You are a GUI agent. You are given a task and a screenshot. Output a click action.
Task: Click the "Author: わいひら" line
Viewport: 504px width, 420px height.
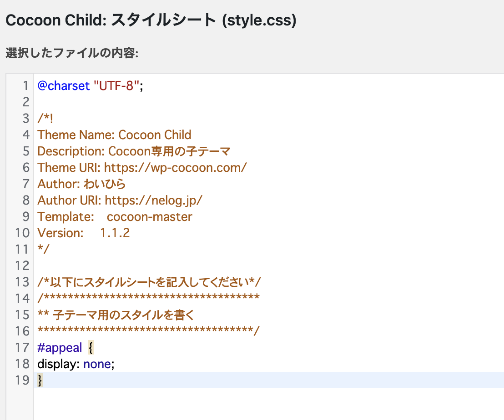click(x=81, y=184)
